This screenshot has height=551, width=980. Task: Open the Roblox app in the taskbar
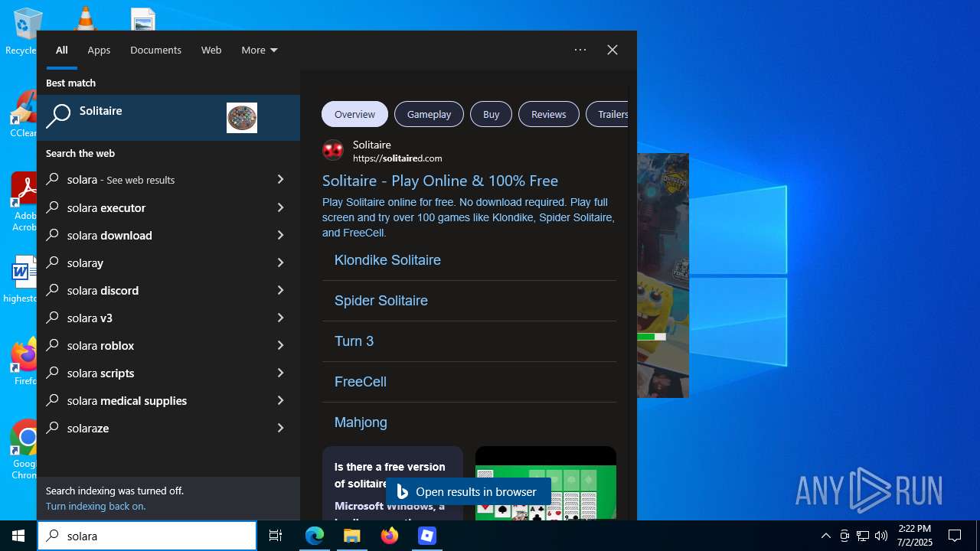(427, 536)
